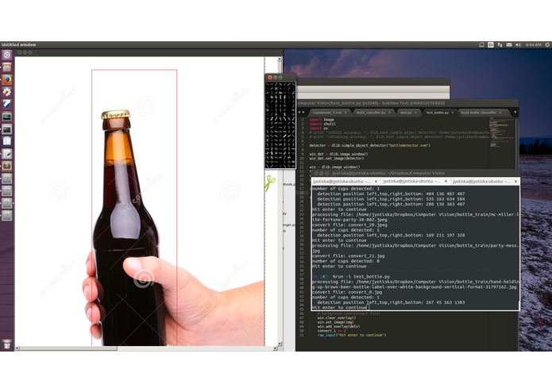Click the clock showing 6:44 AM
This screenshot has width=552, height=392.
click(534, 44)
